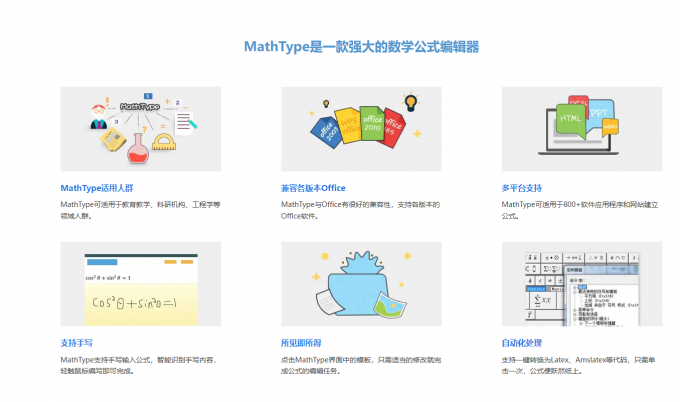Click the green HTML speech bubble
680x402 pixels.
pyautogui.click(x=570, y=119)
